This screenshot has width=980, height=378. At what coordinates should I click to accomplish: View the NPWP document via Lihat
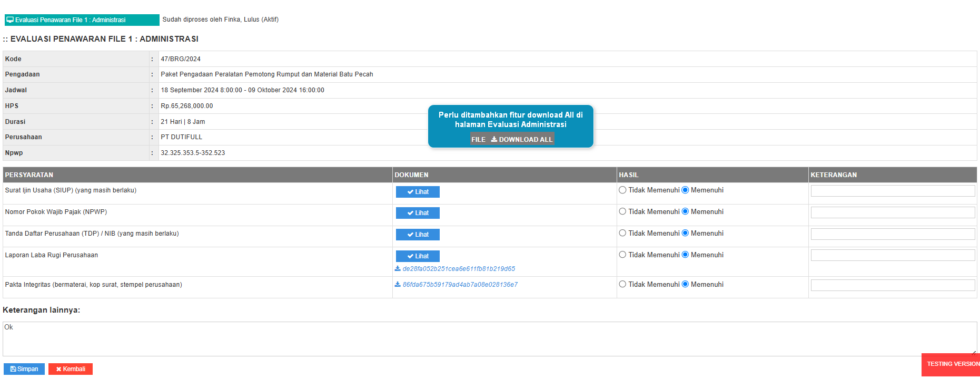(x=418, y=213)
